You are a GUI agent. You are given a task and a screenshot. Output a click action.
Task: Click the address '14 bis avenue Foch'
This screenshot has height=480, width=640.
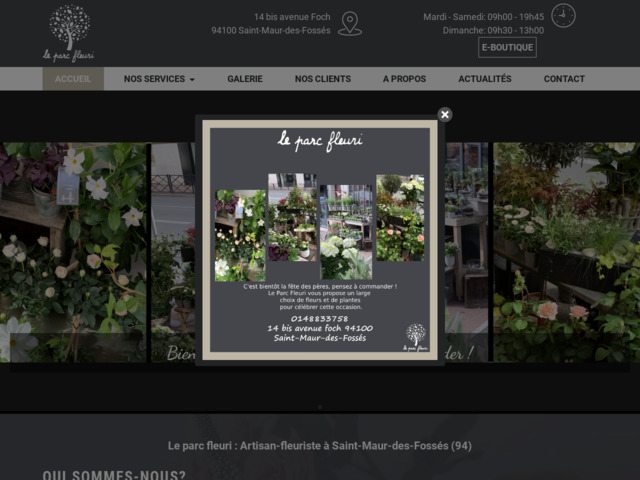[292, 17]
